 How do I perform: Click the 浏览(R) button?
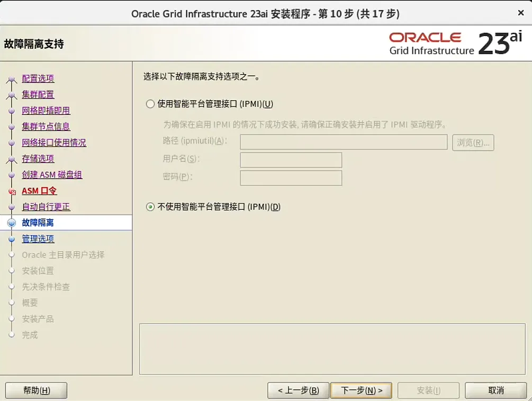click(x=473, y=142)
